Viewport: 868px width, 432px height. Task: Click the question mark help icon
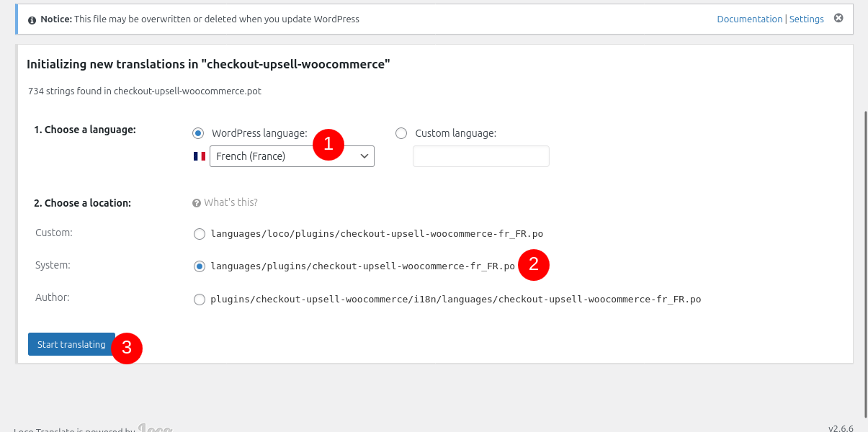(x=196, y=203)
